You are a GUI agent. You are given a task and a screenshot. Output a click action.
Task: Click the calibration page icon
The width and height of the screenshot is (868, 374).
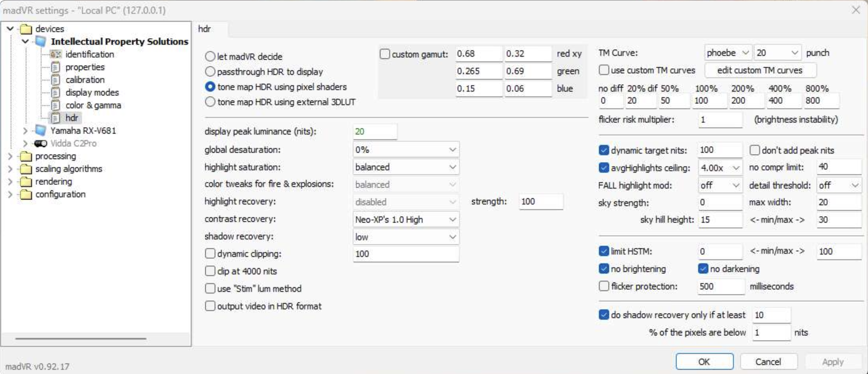56,80
